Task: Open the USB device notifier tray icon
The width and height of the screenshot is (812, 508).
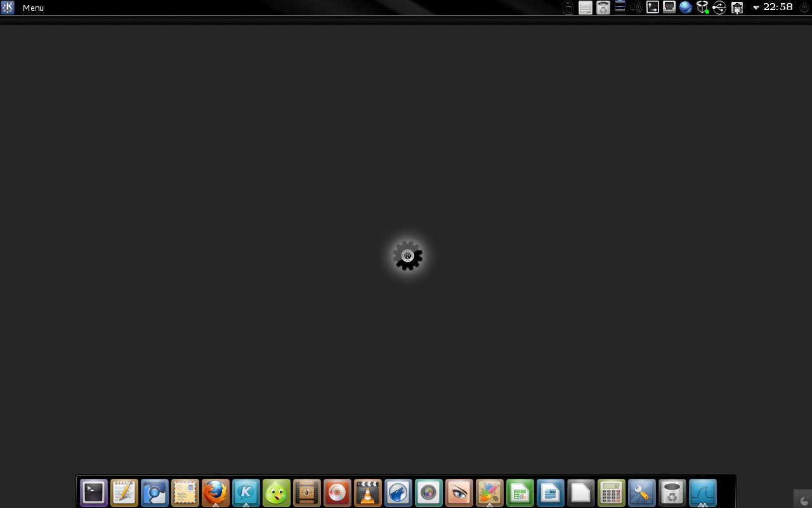Action: coord(719,8)
